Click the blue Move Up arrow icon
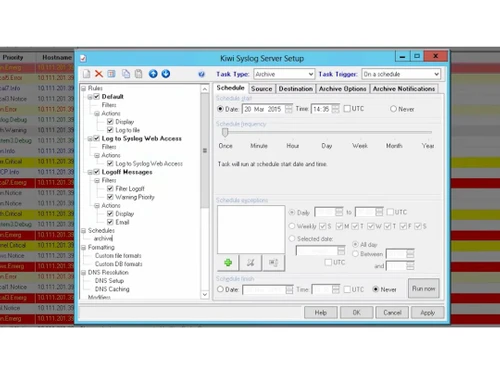 point(153,74)
